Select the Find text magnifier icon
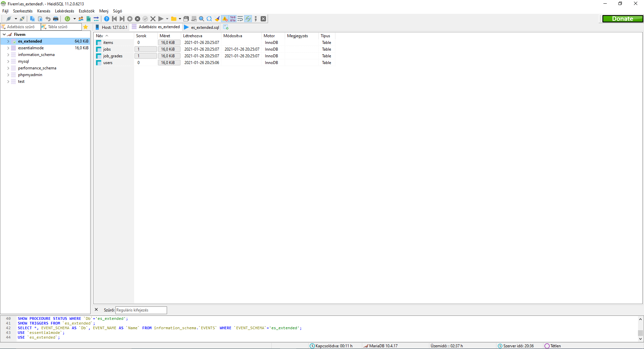 coord(201,19)
